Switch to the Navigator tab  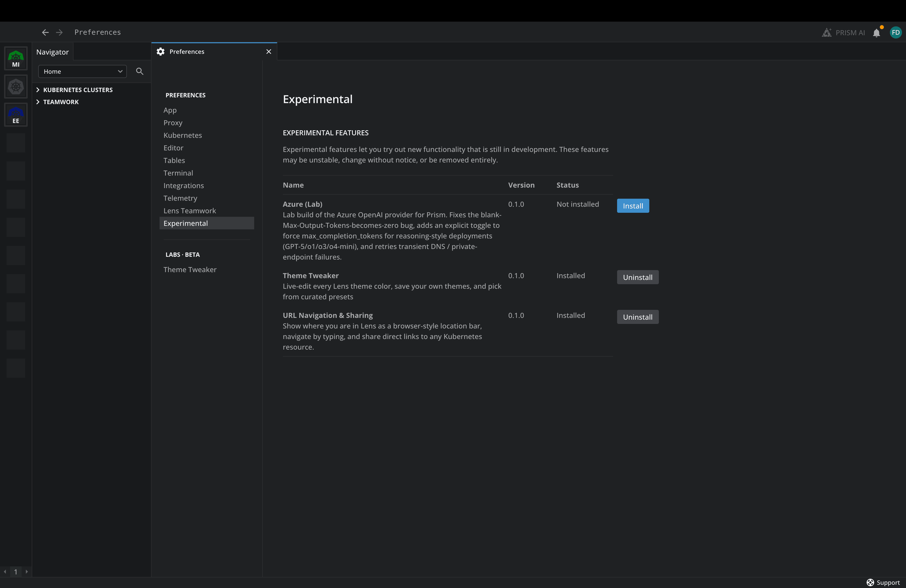click(53, 52)
